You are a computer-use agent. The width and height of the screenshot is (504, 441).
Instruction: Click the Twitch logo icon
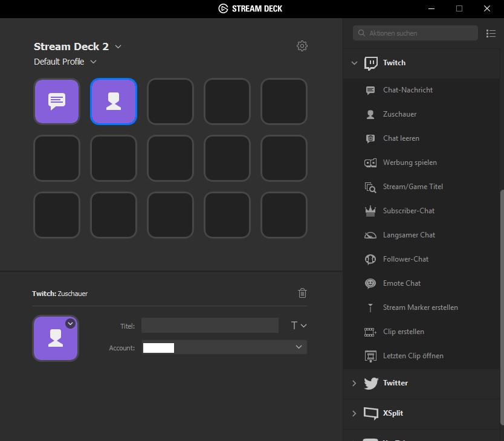tap(370, 63)
